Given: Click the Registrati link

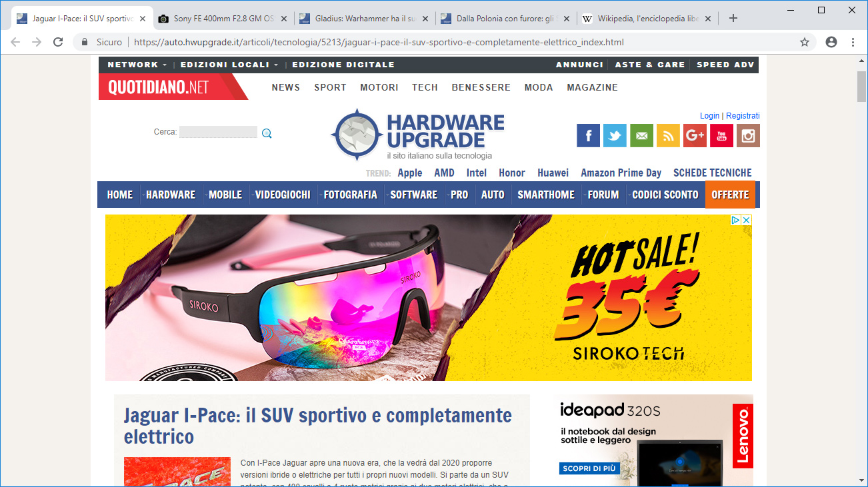Looking at the screenshot, I should tap(743, 116).
